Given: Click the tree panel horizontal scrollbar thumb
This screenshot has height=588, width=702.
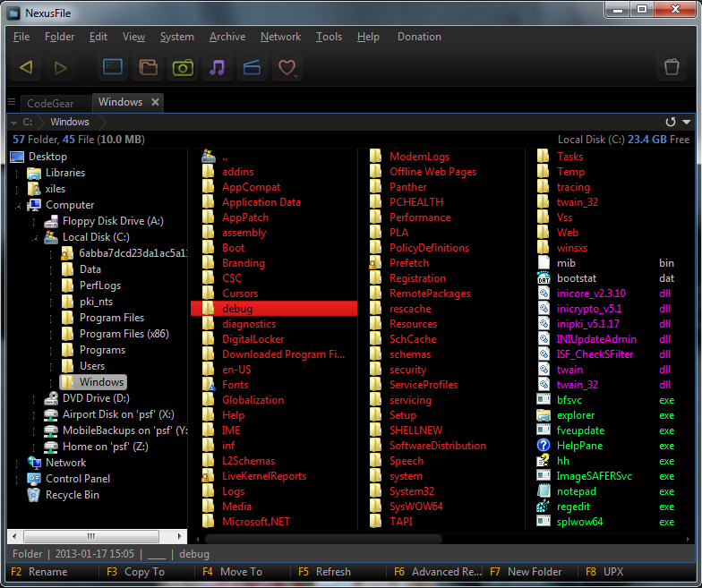Looking at the screenshot, I should [x=91, y=536].
